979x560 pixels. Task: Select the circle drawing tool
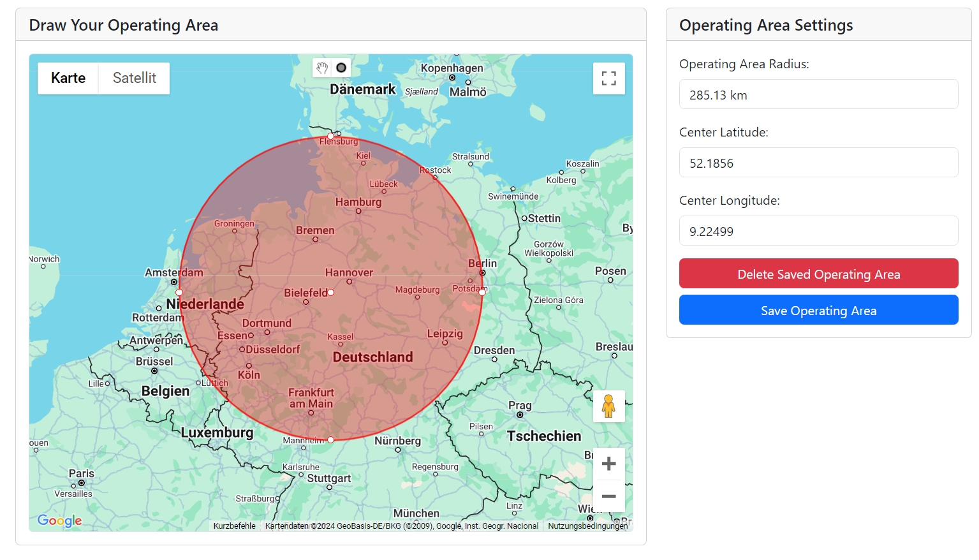341,68
